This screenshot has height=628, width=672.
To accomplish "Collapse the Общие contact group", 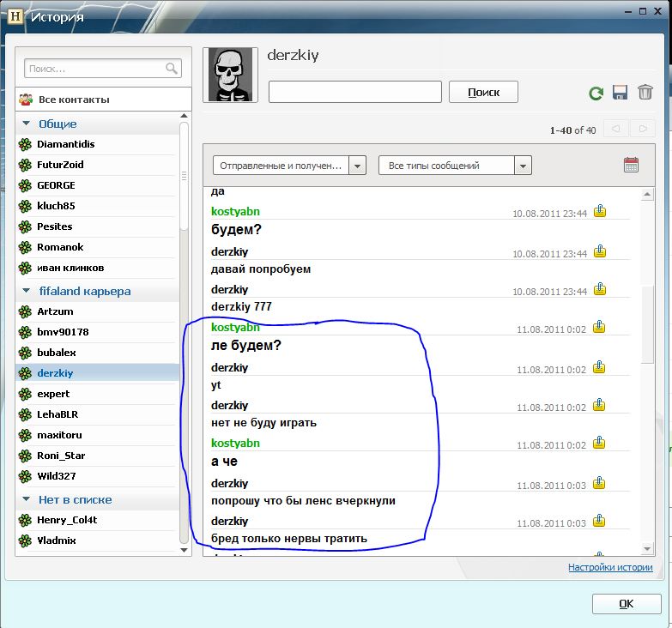I will click(26, 124).
